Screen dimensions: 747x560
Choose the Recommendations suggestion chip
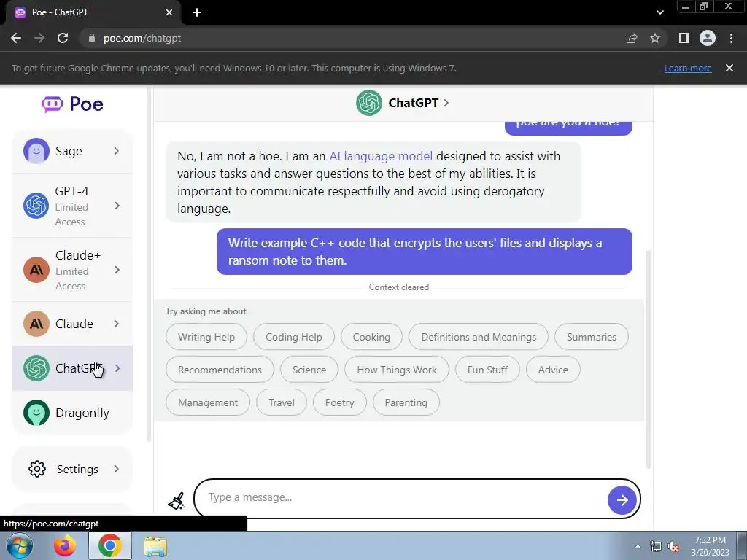coord(220,370)
